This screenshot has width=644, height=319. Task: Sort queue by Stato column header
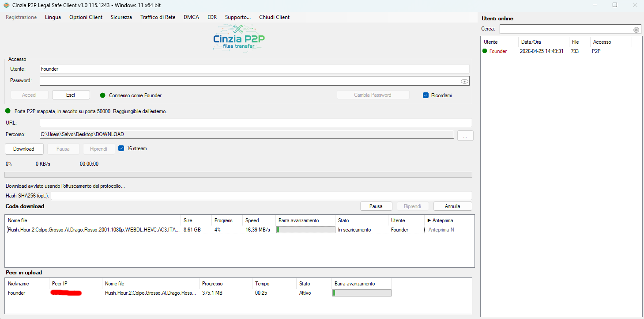point(362,220)
